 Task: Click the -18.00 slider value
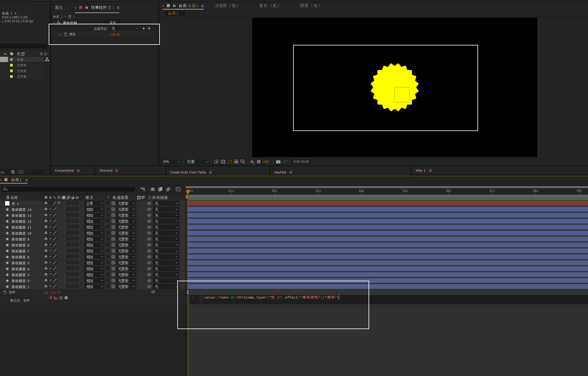[x=115, y=35]
